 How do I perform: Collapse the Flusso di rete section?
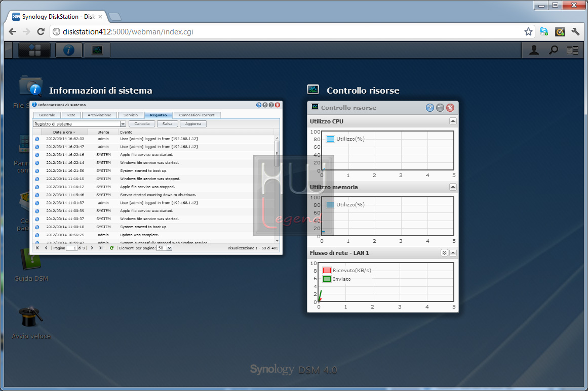pyautogui.click(x=453, y=253)
